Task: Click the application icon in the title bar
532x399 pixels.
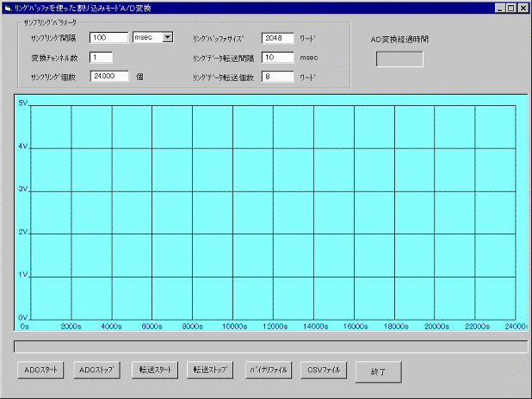Action: pos(8,8)
